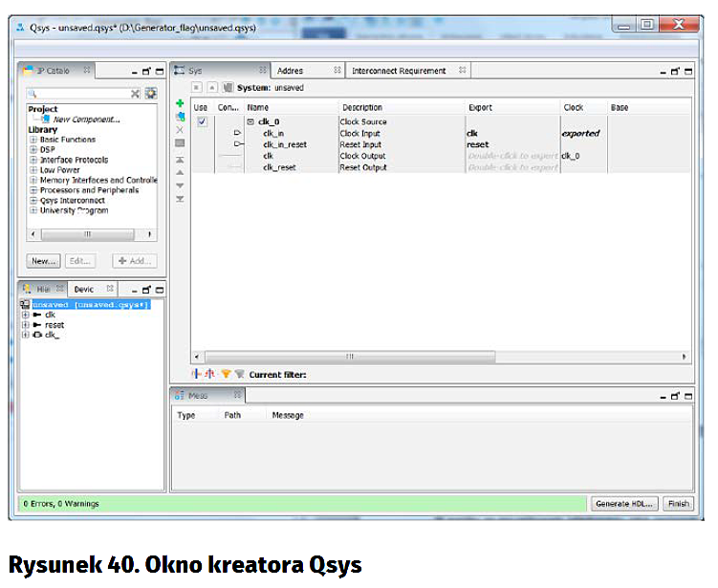Switch to the Interconnect Requirement tab
The image size is (718, 588).
pos(399,71)
